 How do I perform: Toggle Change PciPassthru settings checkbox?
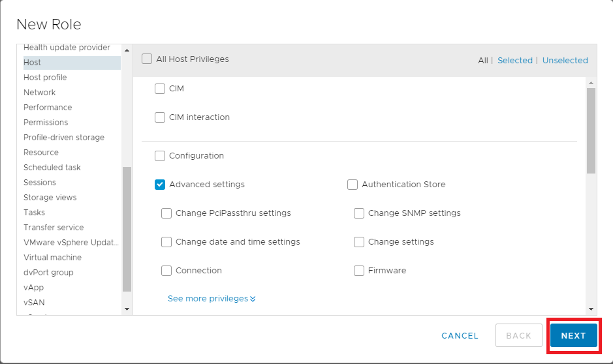[x=166, y=213]
